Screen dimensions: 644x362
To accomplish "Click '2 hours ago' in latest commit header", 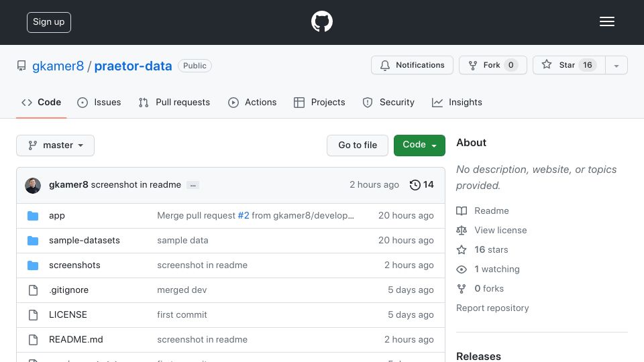I will (374, 185).
